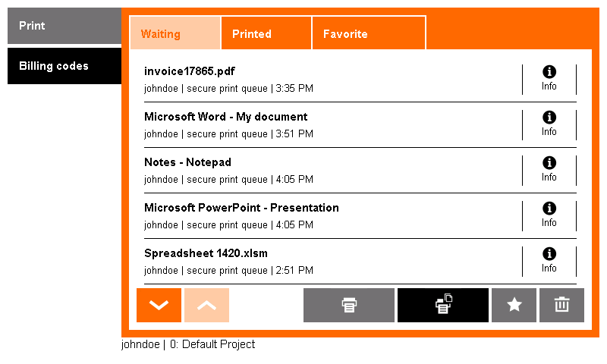The image size is (607, 364).
Task: Switch to the Printed tab
Action: coord(266,33)
